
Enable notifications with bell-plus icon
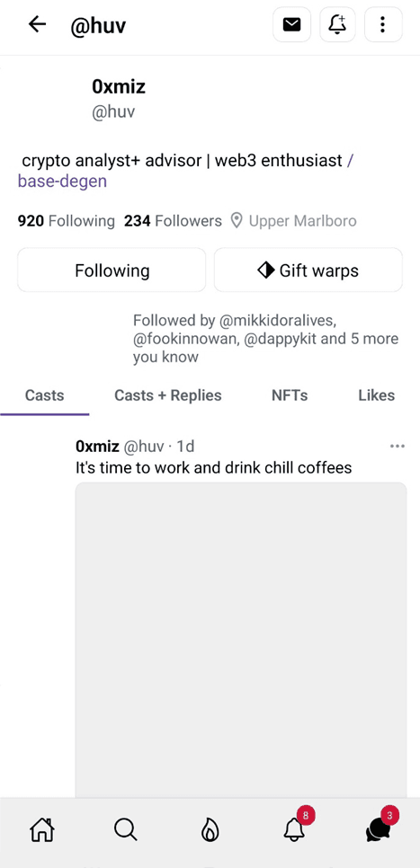pyautogui.click(x=337, y=24)
